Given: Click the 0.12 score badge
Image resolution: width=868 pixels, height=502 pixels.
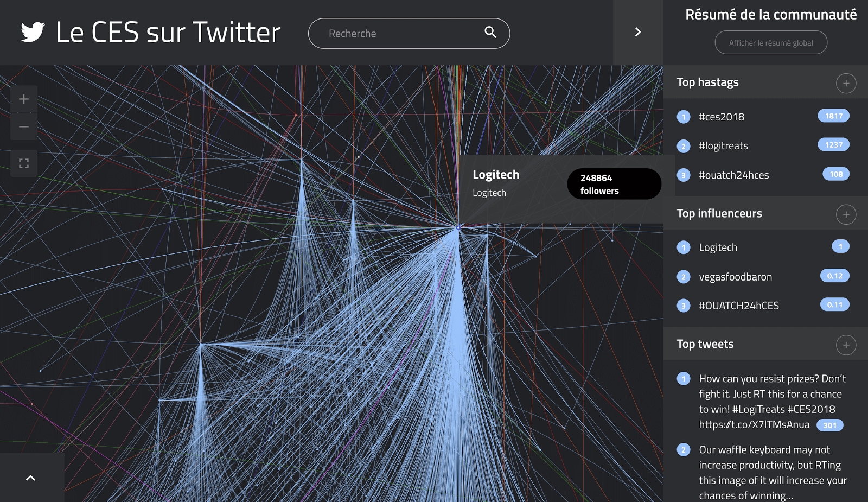Looking at the screenshot, I should coord(835,276).
